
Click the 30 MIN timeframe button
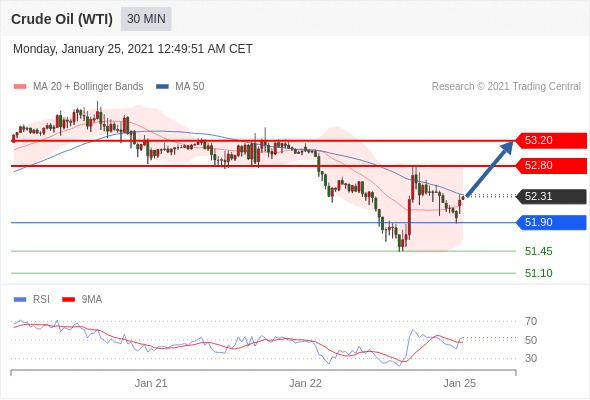click(x=146, y=19)
